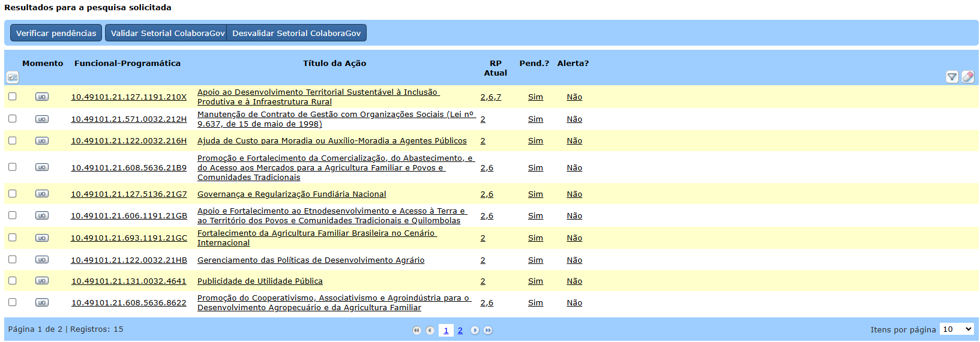Screen dimensions: 980x342
Task: Jump to last page arrow icon
Action: coord(488,330)
